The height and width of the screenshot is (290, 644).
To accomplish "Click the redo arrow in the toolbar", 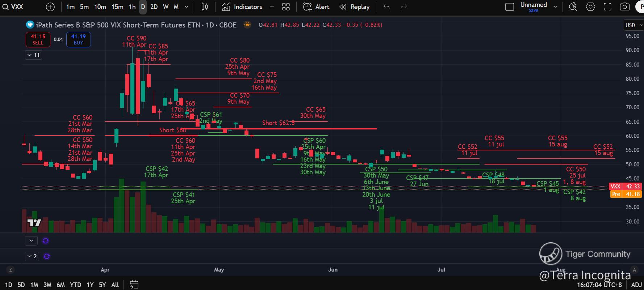I will (404, 7).
